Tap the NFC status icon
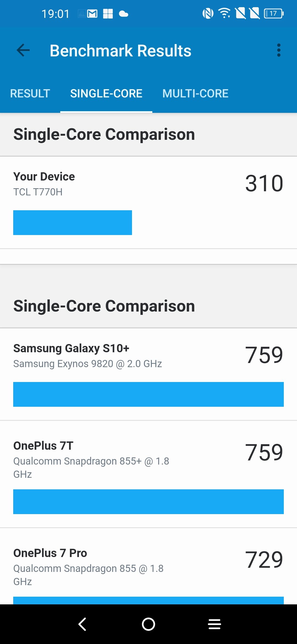This screenshot has height=644, width=297. tap(208, 13)
